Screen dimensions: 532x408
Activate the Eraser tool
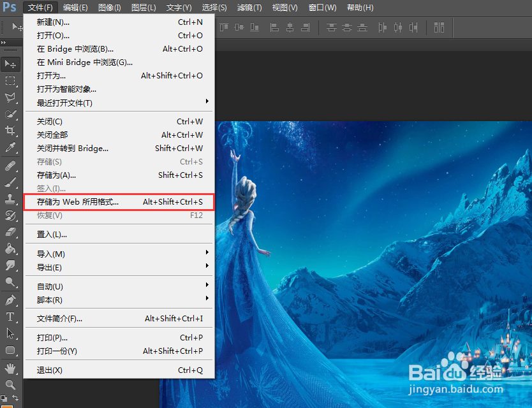coord(10,232)
